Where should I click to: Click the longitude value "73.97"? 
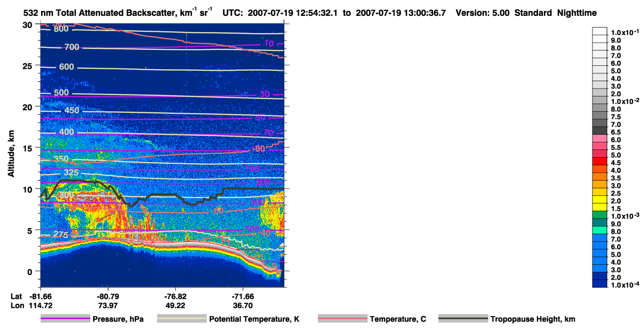point(108,305)
